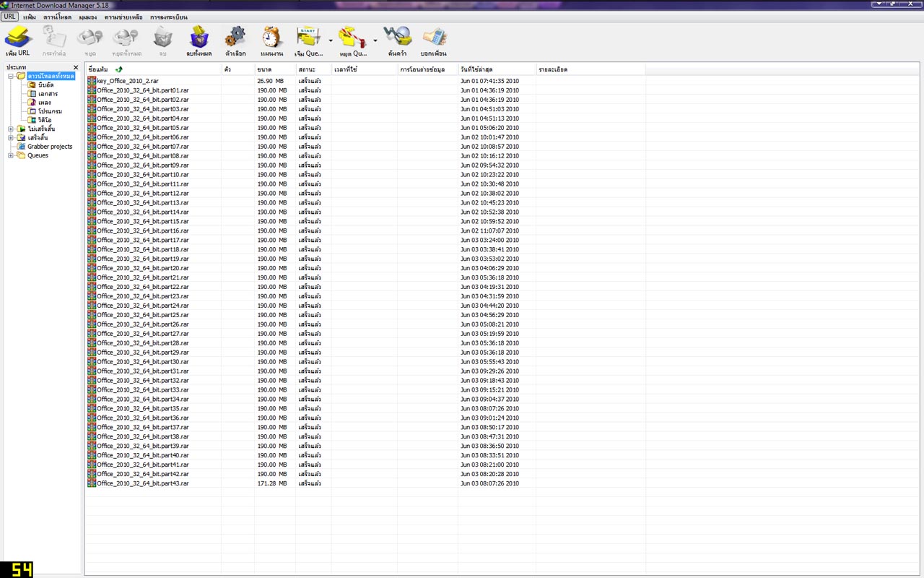The image size is (924, 578).
Task: Sort by the สถานะ (Status) column header
Action: (x=313, y=69)
